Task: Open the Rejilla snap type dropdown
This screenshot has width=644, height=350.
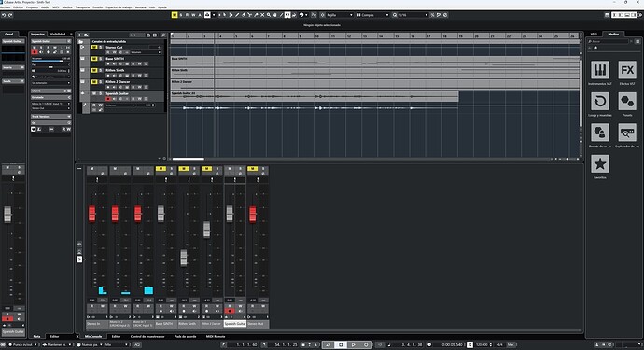Action: 340,15
